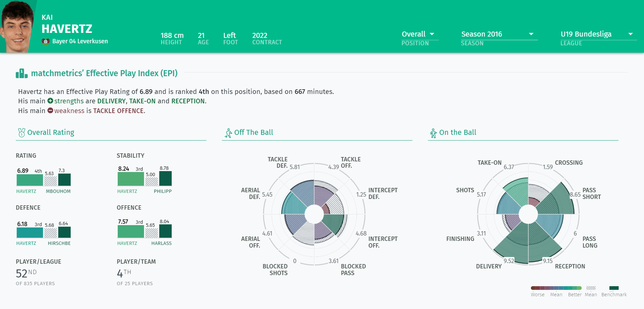This screenshot has height=309, width=644.
Task: Click the Bayer 04 Leverkusen club crest
Action: click(46, 41)
